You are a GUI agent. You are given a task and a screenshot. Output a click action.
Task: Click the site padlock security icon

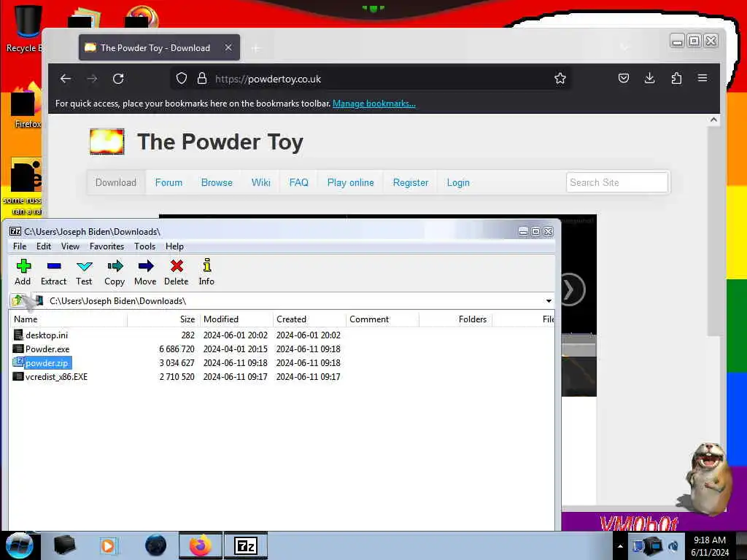pyautogui.click(x=202, y=79)
